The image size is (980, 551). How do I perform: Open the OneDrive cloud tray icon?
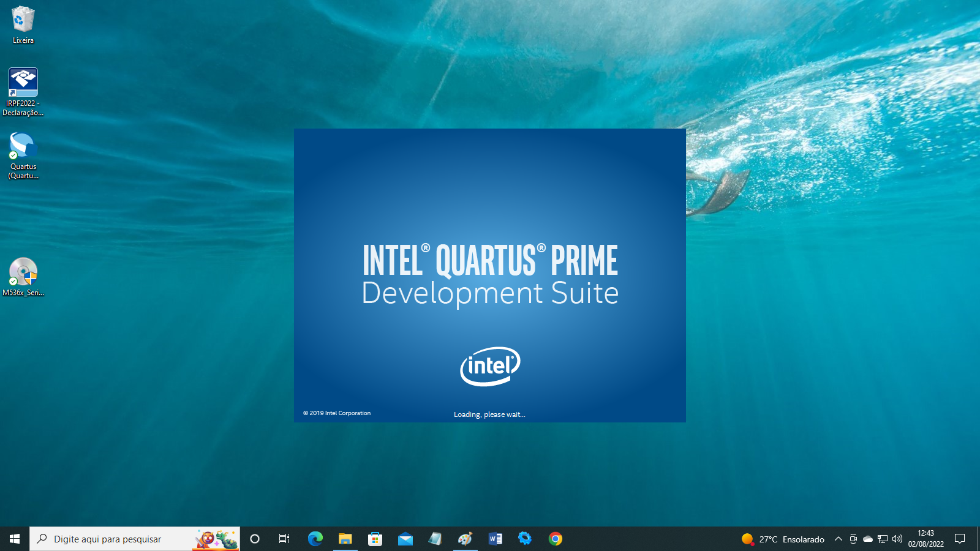click(x=868, y=539)
